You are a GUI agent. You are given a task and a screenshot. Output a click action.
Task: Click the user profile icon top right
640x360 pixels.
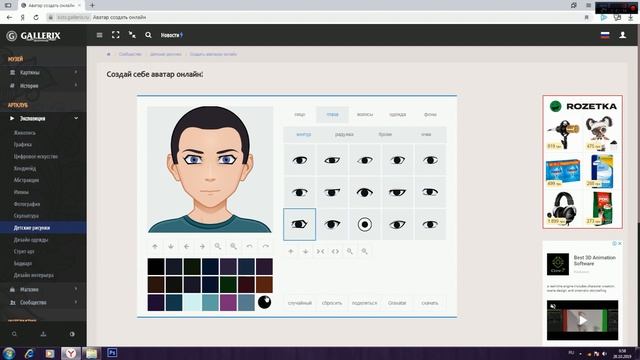coord(622,35)
